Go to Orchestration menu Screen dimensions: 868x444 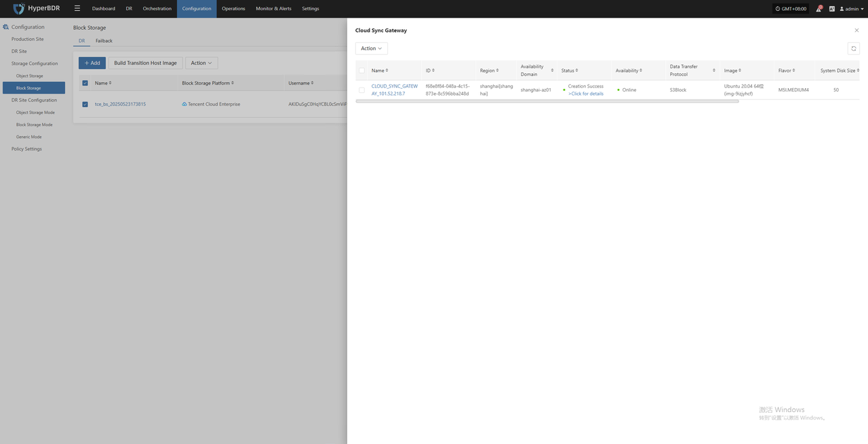[x=157, y=9]
